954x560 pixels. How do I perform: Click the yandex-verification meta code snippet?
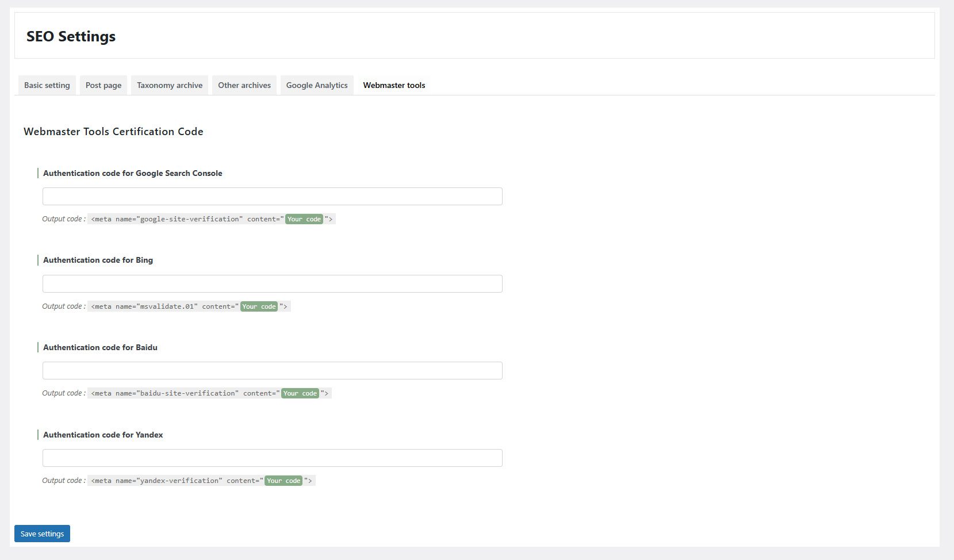coord(201,481)
